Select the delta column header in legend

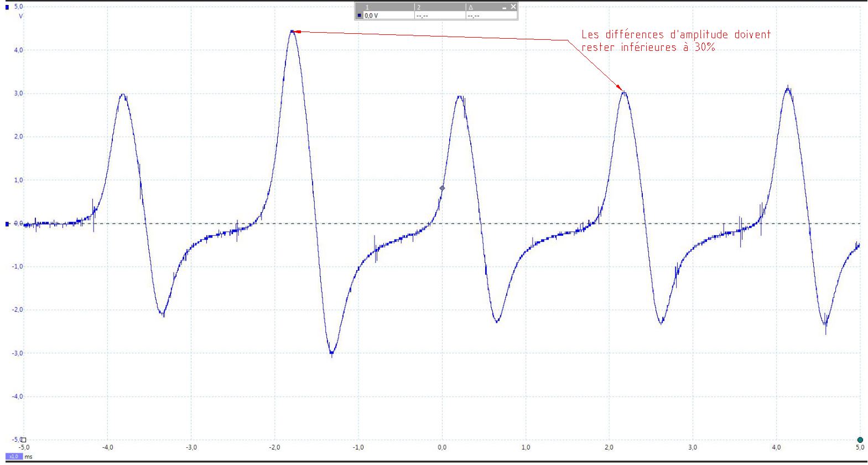[481, 7]
